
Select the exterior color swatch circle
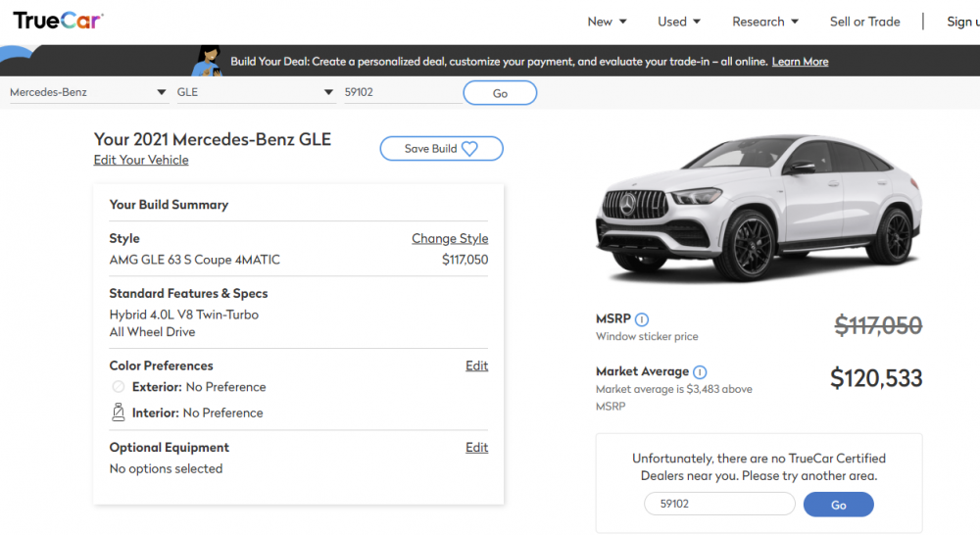119,387
